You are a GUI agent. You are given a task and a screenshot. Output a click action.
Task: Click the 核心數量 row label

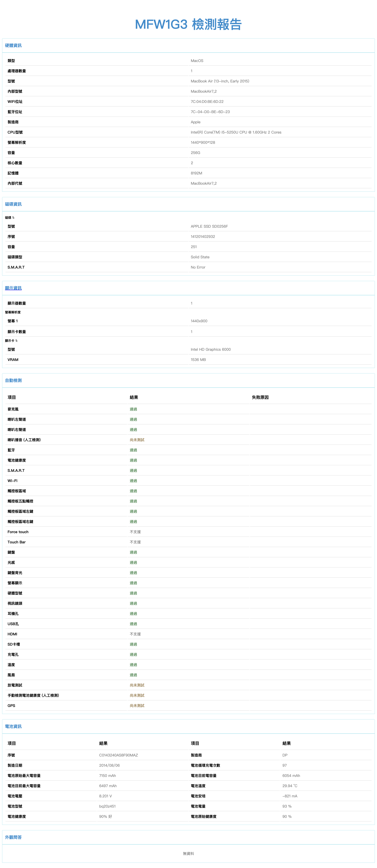click(x=15, y=163)
